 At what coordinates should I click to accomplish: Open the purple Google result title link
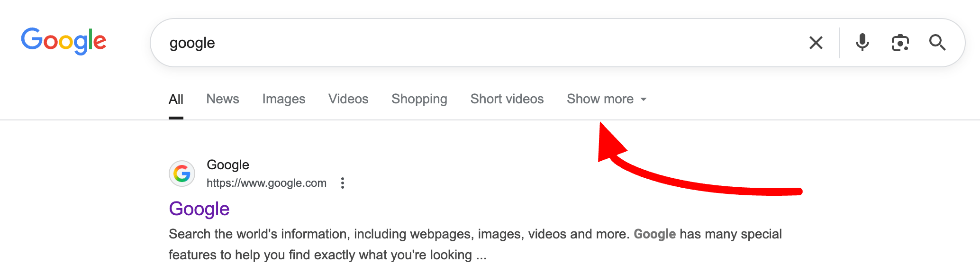pos(199,209)
